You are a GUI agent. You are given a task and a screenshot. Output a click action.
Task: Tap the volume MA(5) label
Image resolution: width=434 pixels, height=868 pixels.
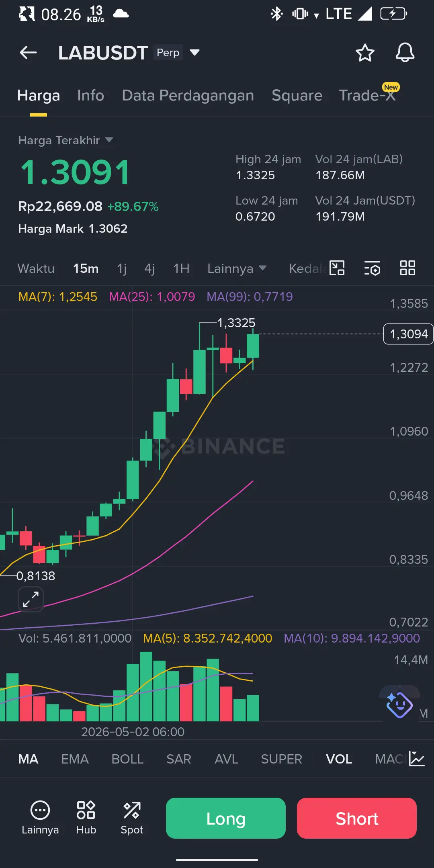click(x=208, y=638)
